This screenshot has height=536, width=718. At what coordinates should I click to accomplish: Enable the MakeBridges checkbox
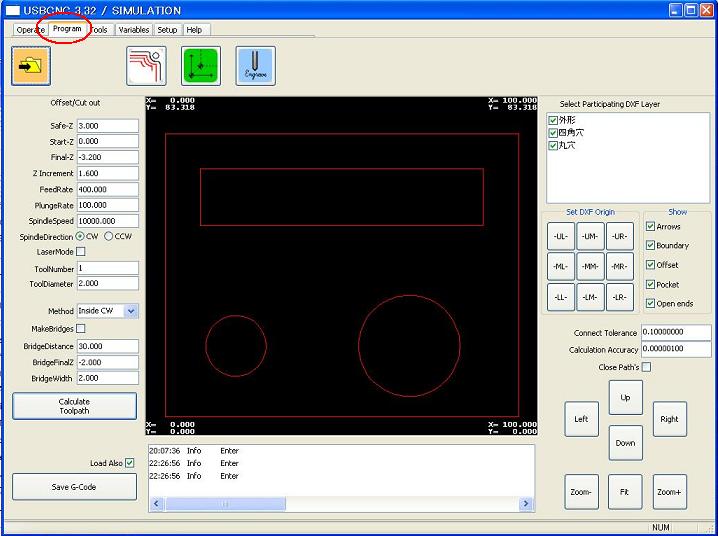tap(81, 328)
